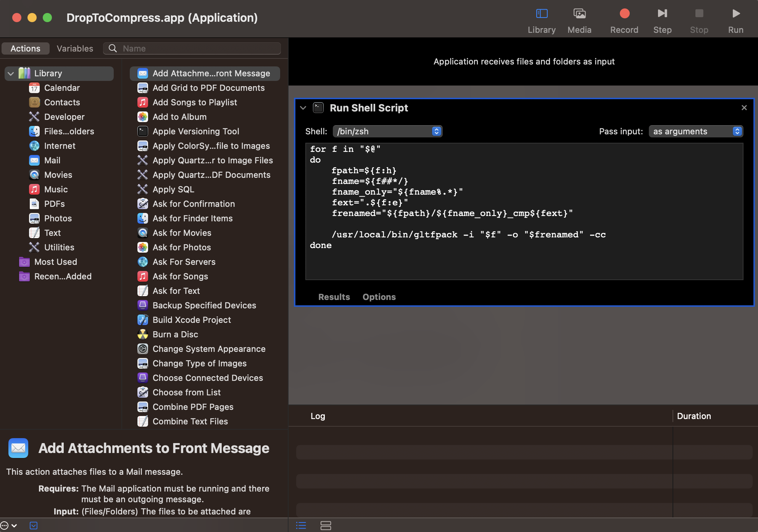Select the Developer category in library

click(x=64, y=117)
